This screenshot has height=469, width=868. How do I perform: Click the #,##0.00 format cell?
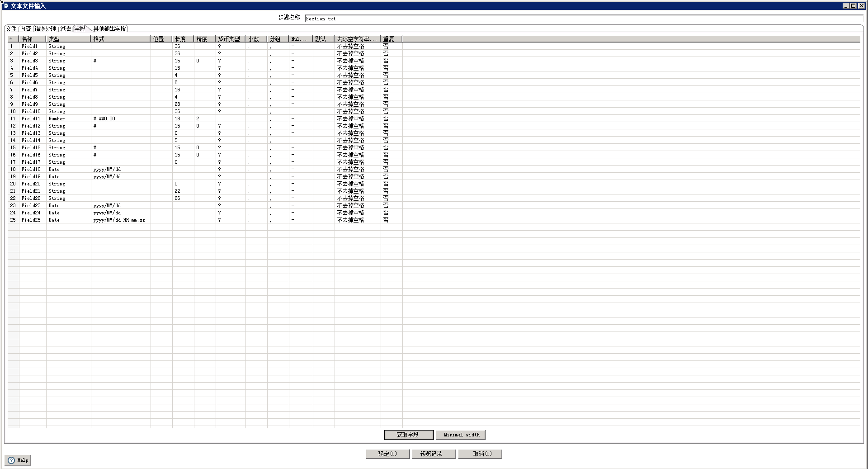tap(121, 118)
